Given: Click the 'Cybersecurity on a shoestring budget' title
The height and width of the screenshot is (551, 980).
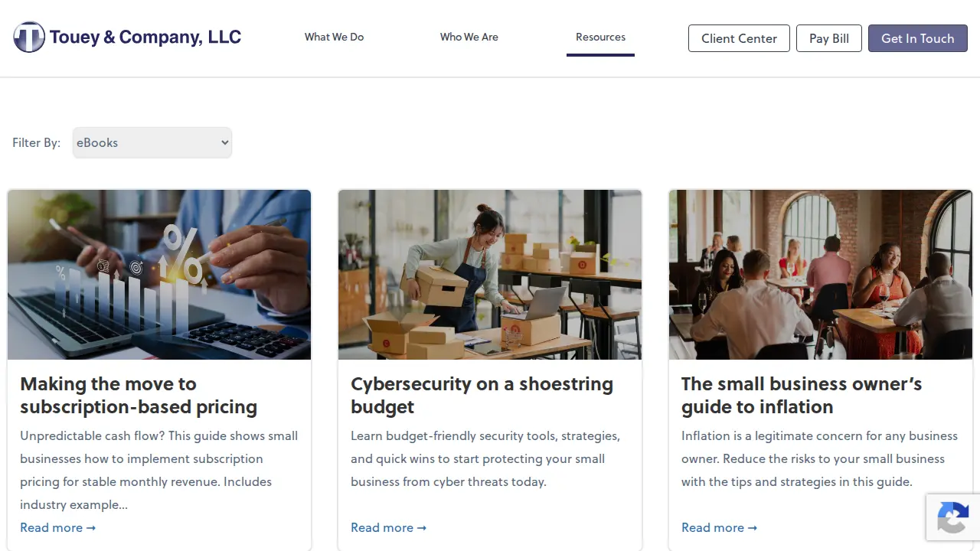Looking at the screenshot, I should click(x=482, y=395).
